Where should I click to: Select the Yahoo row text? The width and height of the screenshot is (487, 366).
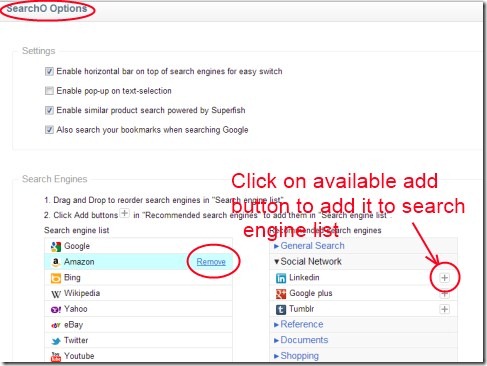(76, 309)
